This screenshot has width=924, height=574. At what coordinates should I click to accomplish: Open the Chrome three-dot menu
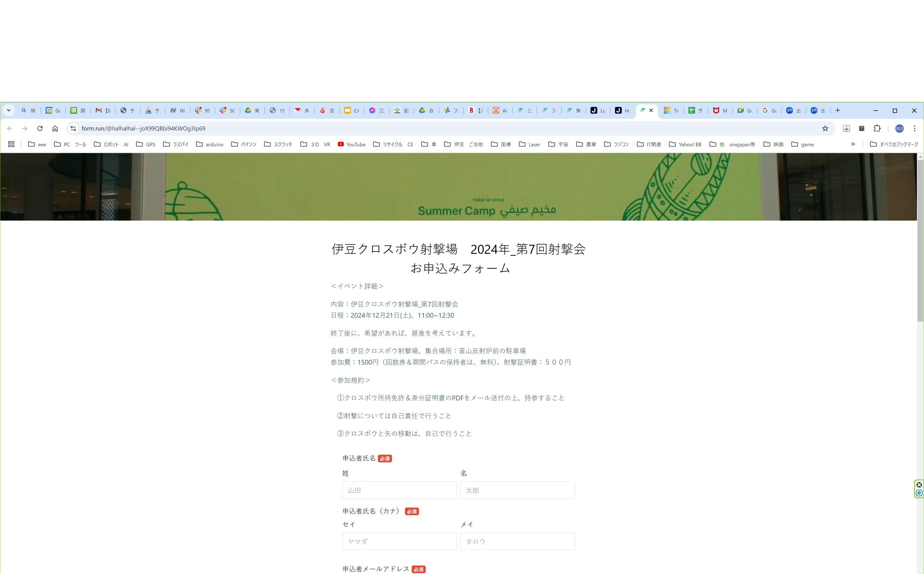pos(914,128)
